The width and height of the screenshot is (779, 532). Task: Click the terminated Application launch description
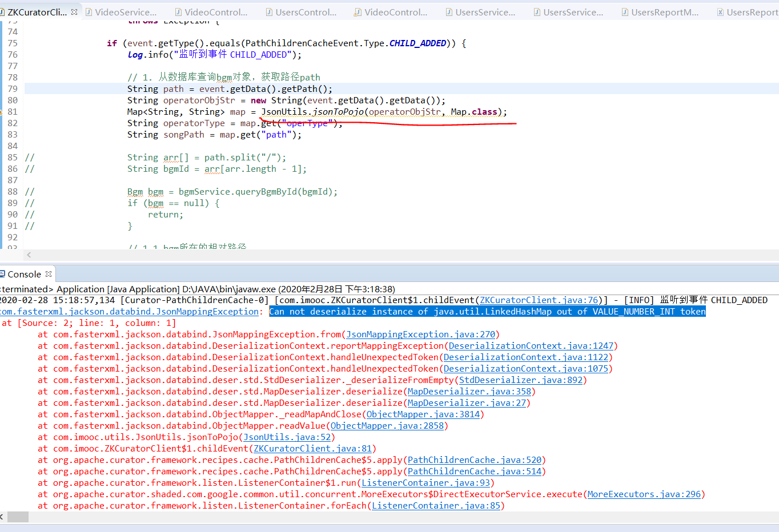tap(198, 289)
